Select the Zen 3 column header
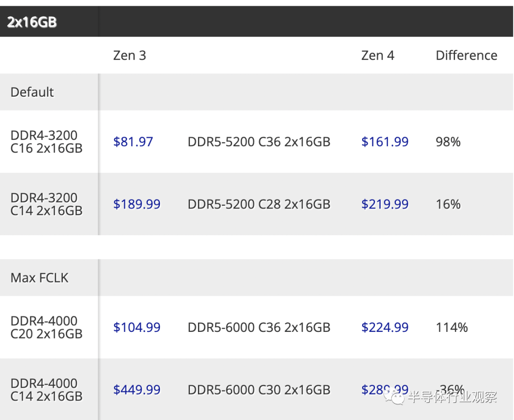The height and width of the screenshot is (420, 514). point(129,56)
